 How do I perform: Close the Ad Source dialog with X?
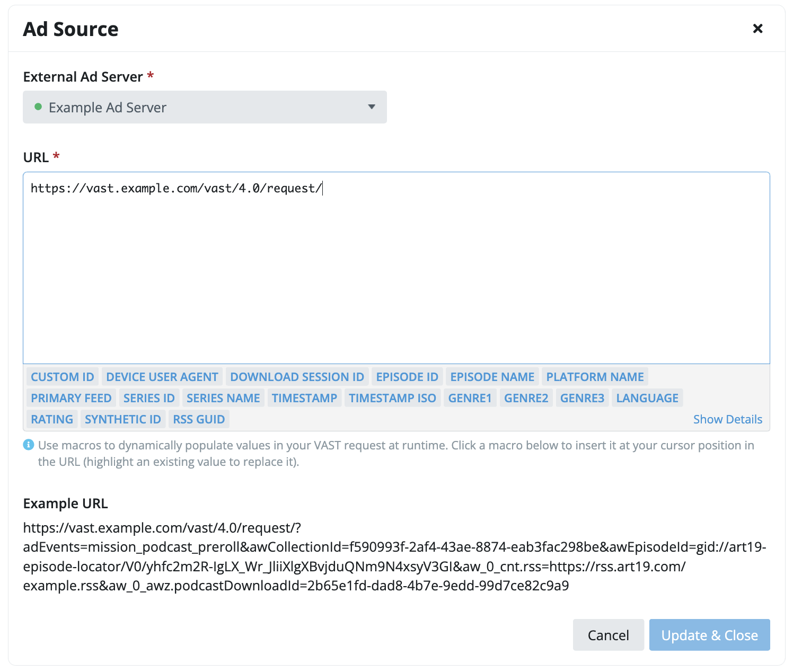click(x=757, y=29)
